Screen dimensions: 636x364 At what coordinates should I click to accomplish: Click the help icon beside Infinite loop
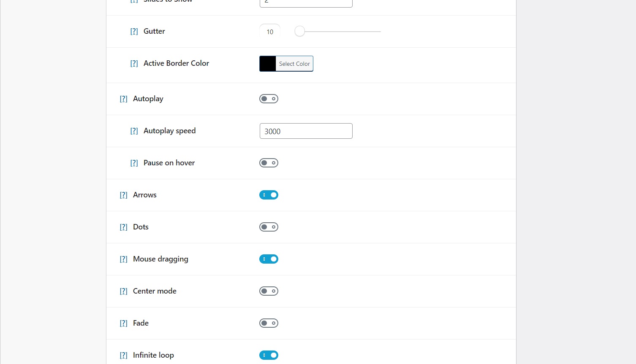123,356
